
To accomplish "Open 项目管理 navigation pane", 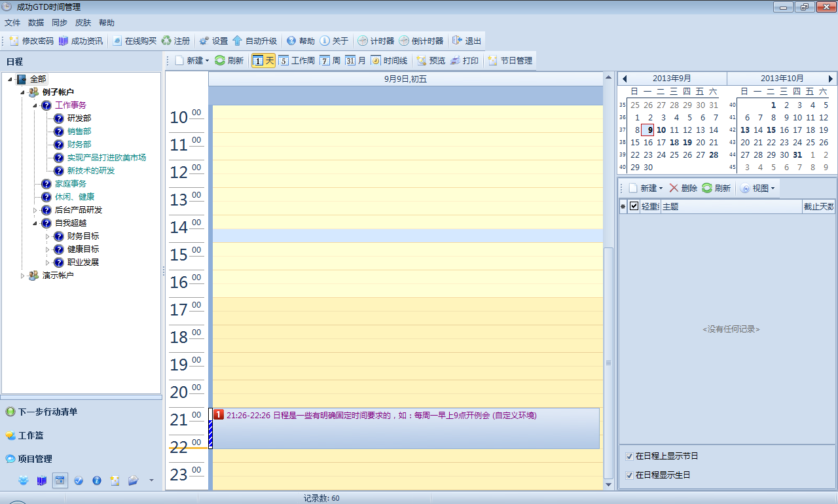I will [x=81, y=459].
